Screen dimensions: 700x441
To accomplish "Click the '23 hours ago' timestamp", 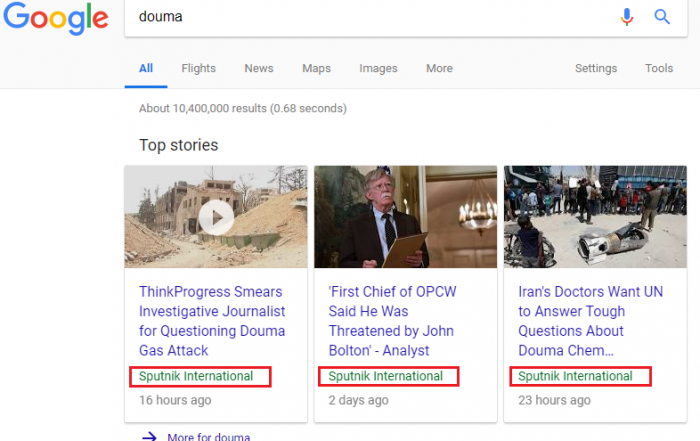I will [x=554, y=400].
